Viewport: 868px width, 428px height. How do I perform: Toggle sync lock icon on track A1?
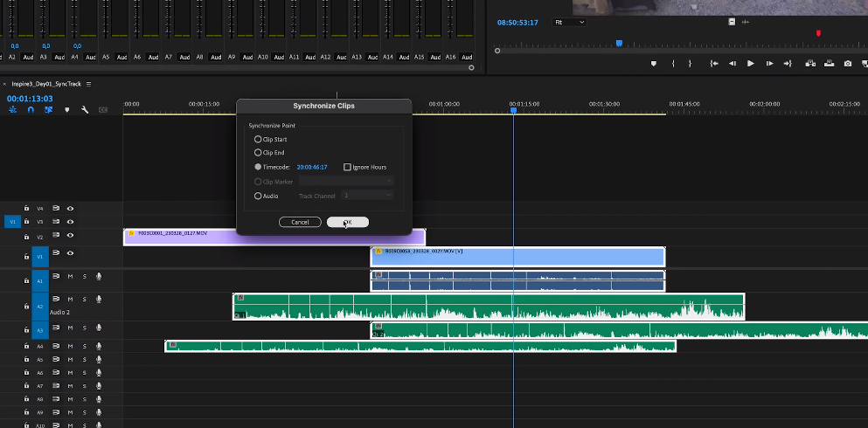pos(56,276)
